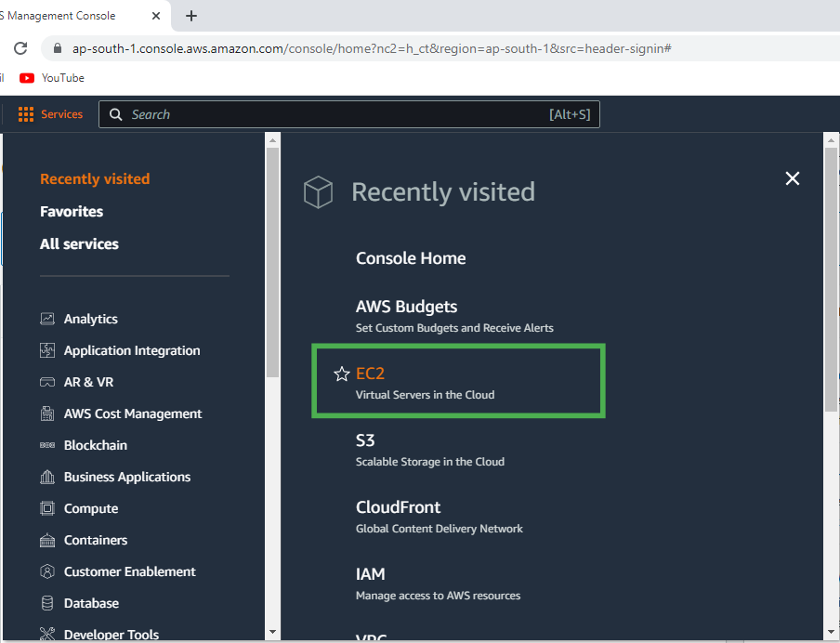Click the YouTube bookmark red icon
Image resolution: width=840 pixels, height=643 pixels.
pos(27,78)
